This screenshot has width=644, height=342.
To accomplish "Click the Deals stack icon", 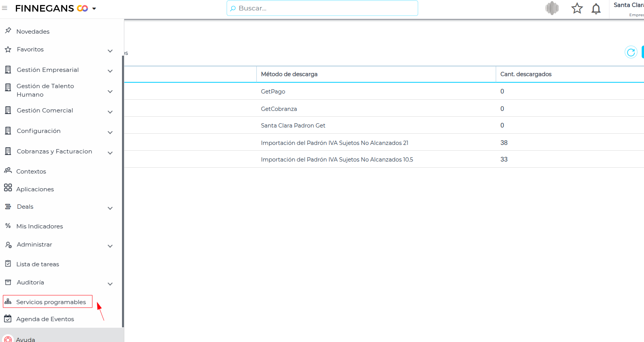I will pos(8,207).
